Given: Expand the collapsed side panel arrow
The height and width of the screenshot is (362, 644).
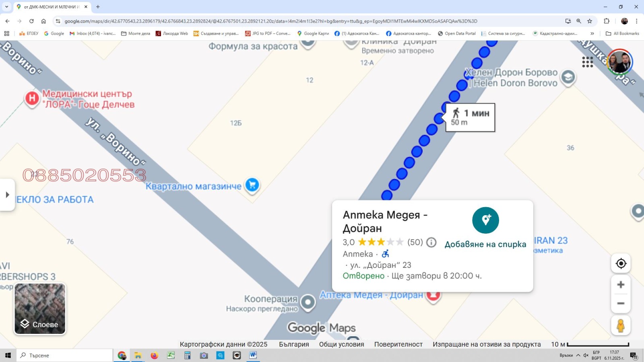Looking at the screenshot, I should pyautogui.click(x=7, y=195).
